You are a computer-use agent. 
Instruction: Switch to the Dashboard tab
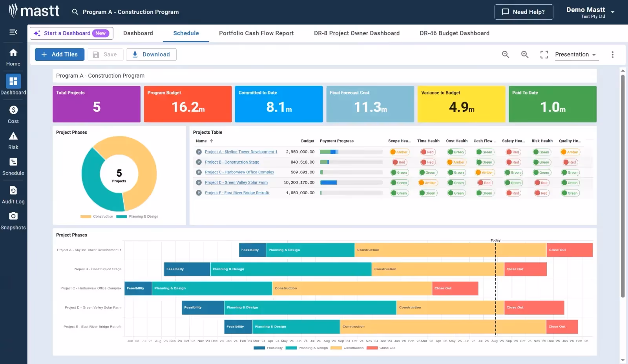click(x=138, y=33)
